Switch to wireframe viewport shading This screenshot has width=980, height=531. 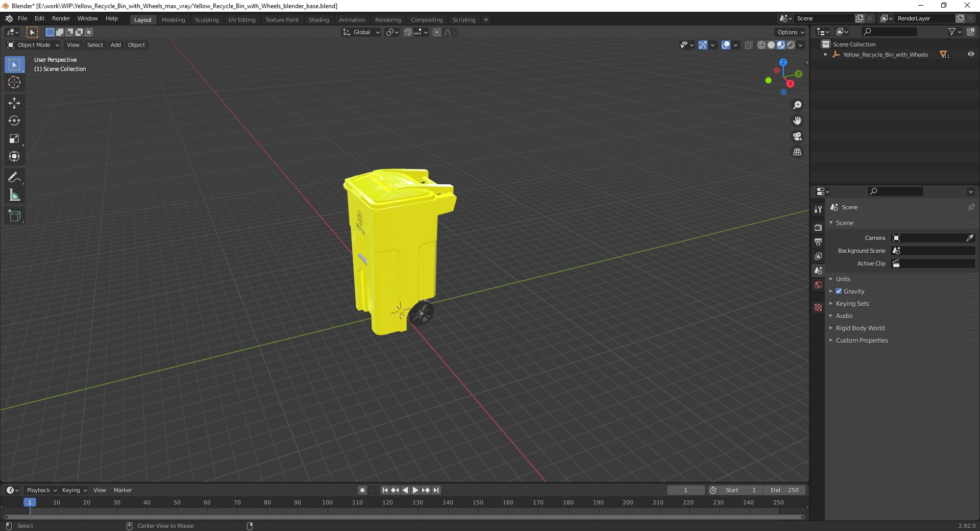[762, 45]
